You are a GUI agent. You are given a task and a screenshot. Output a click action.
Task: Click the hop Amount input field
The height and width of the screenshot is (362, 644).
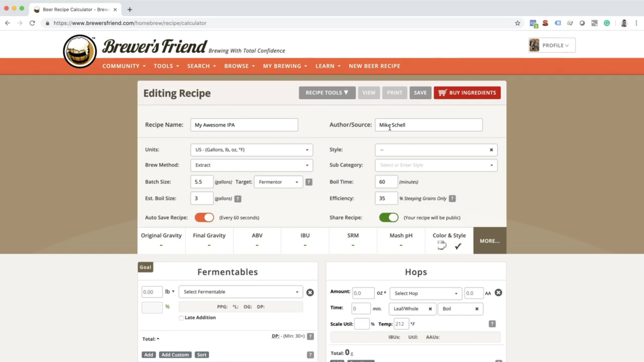(x=363, y=293)
